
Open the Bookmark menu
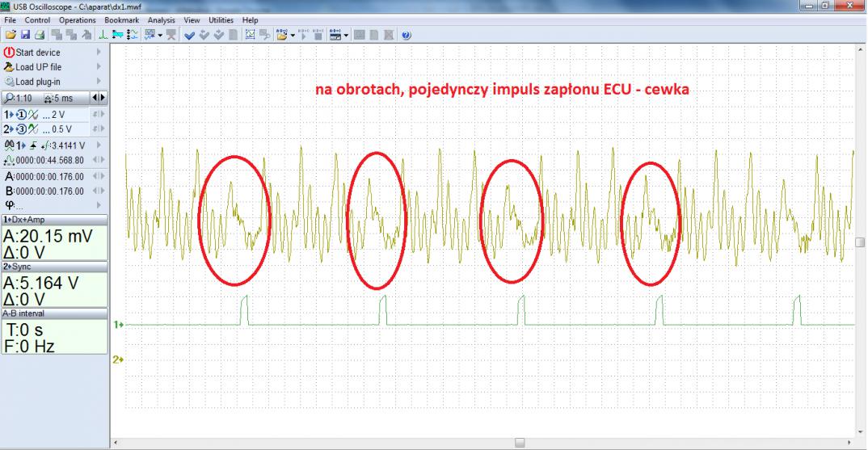(x=122, y=20)
